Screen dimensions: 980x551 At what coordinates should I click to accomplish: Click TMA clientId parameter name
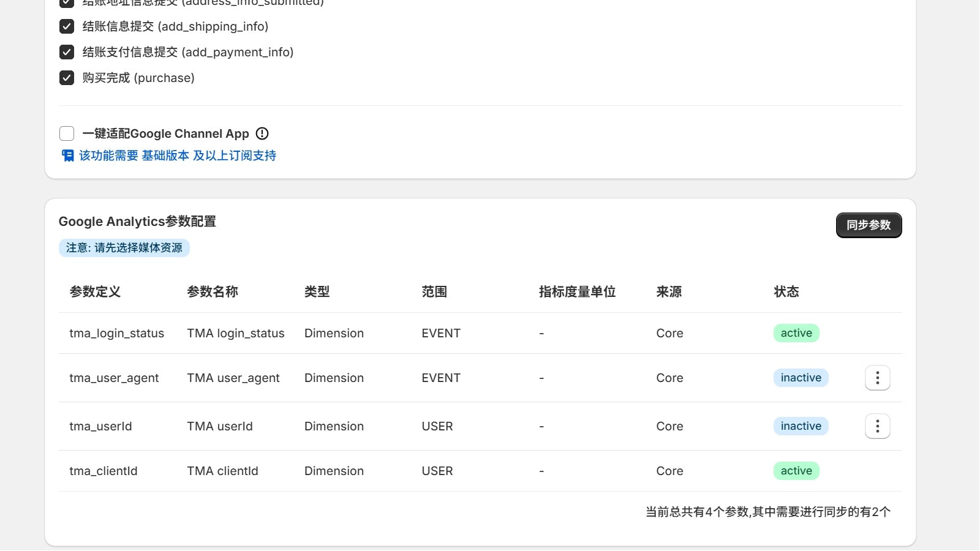tap(222, 471)
